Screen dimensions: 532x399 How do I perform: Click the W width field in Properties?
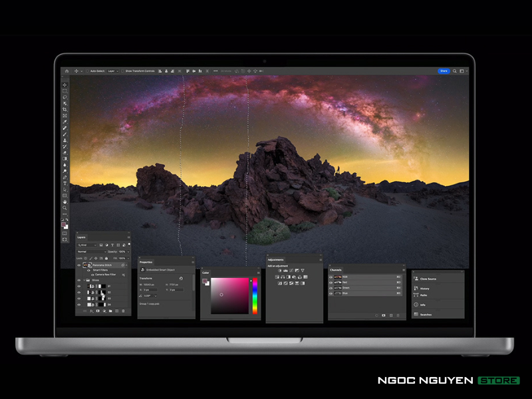point(150,285)
